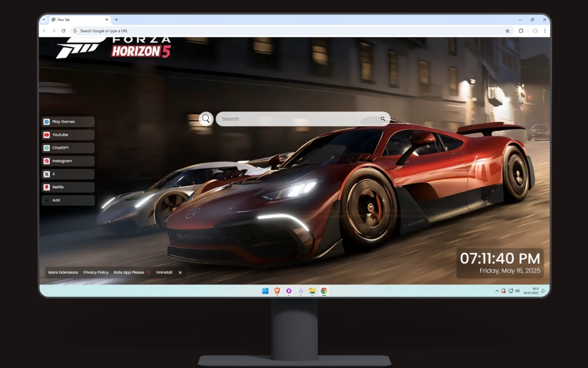Image resolution: width=588 pixels, height=368 pixels.
Task: Click the ChatGPT shortcut icon
Action: pyautogui.click(x=46, y=148)
